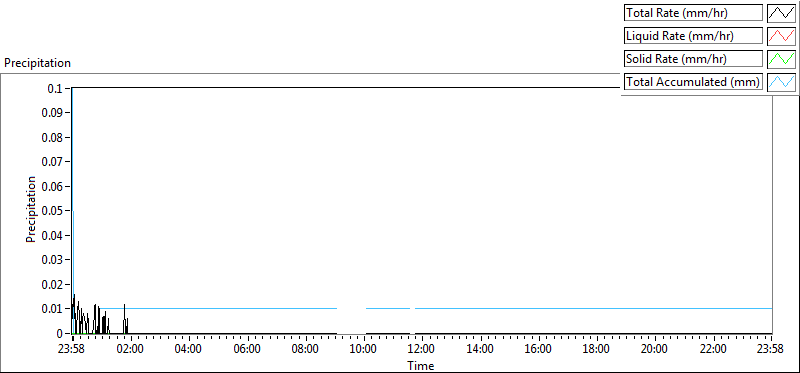Select the Total Accumulated (mm) legend label
The height and width of the screenshot is (373, 800).
coord(693,82)
